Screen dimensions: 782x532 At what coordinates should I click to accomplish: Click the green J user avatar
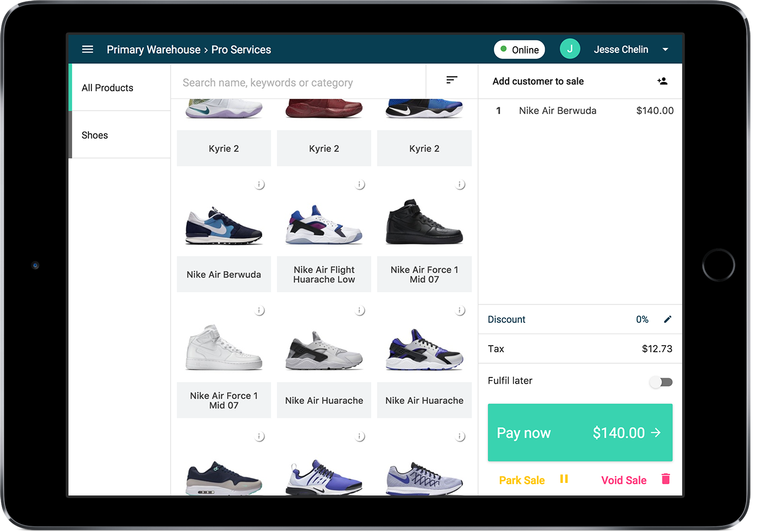(570, 49)
